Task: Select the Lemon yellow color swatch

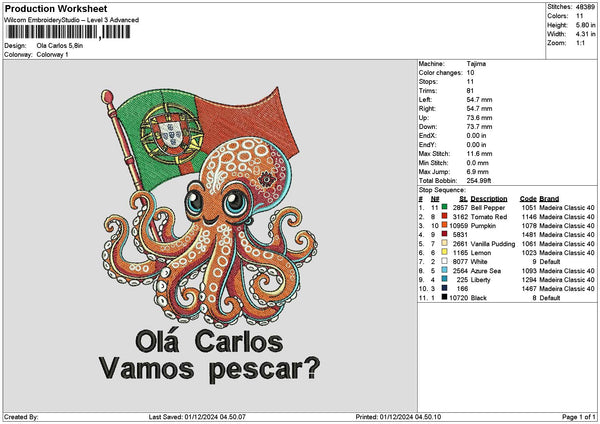Action: pos(444,252)
